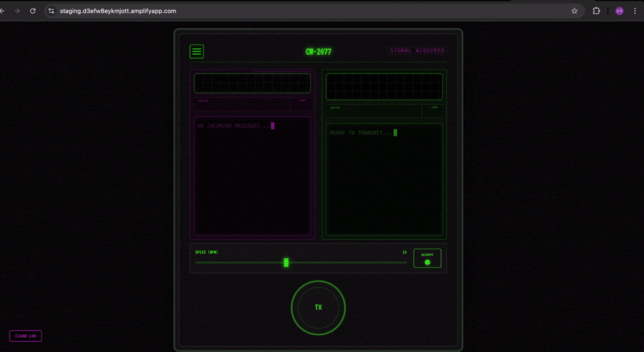
Task: Click the CW-2077 title
Action: tap(318, 52)
